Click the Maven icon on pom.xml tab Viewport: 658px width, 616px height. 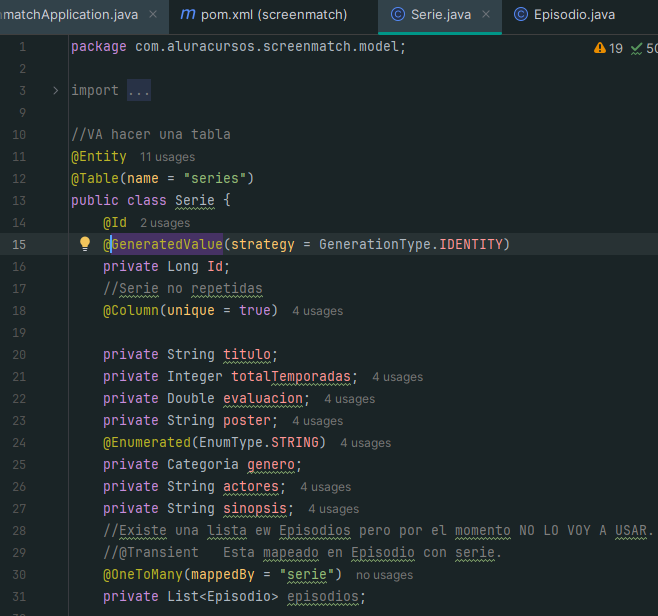click(188, 15)
